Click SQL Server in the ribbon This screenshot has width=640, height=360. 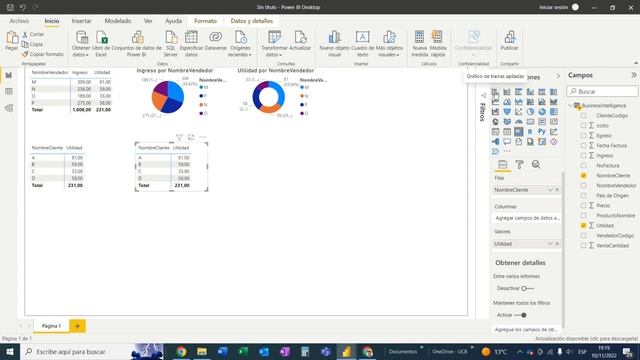pos(171,44)
